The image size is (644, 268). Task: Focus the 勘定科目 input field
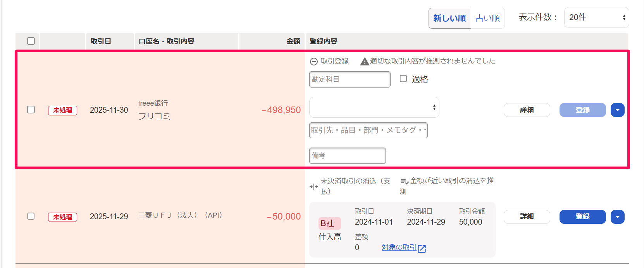click(350, 79)
